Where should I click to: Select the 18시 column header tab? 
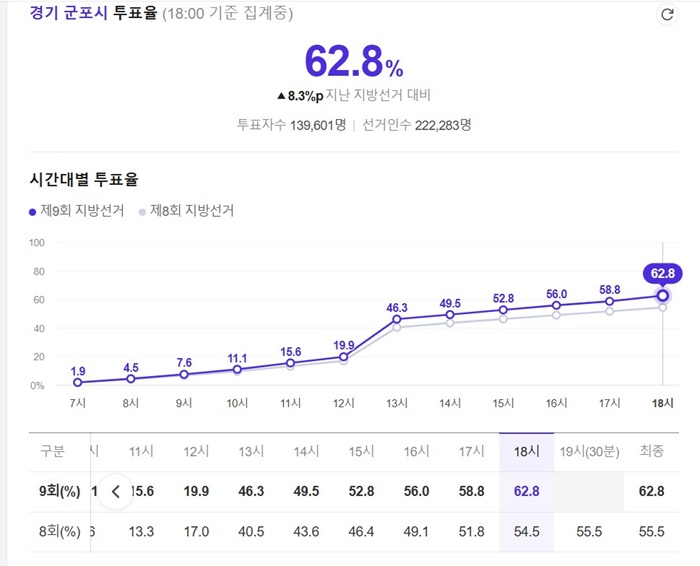pos(526,452)
